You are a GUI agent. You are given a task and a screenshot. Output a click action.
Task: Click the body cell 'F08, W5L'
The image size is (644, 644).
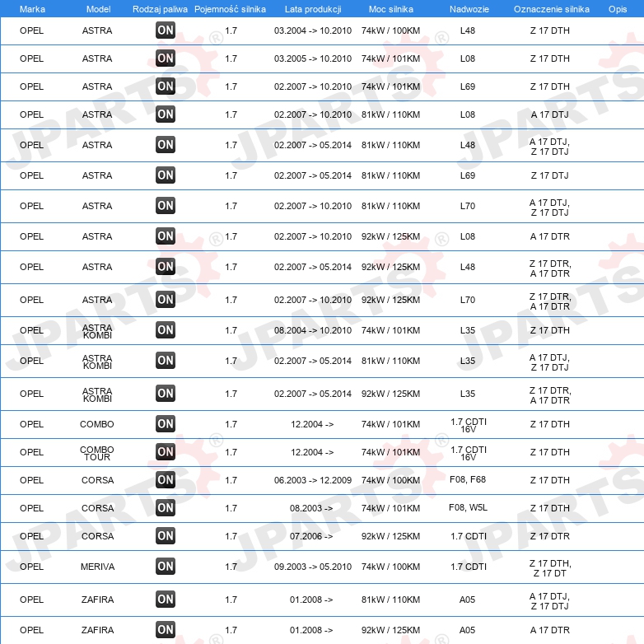tap(469, 507)
